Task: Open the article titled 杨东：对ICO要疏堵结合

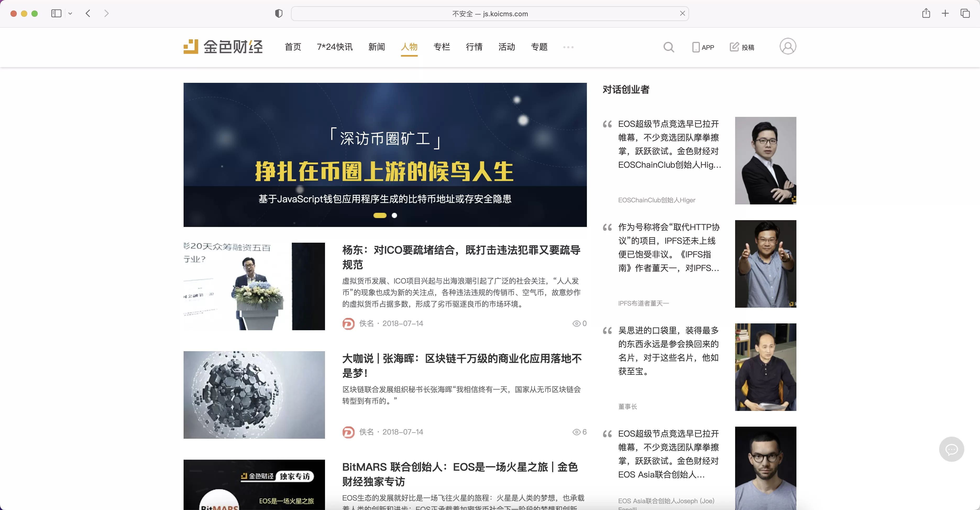Action: (x=461, y=257)
